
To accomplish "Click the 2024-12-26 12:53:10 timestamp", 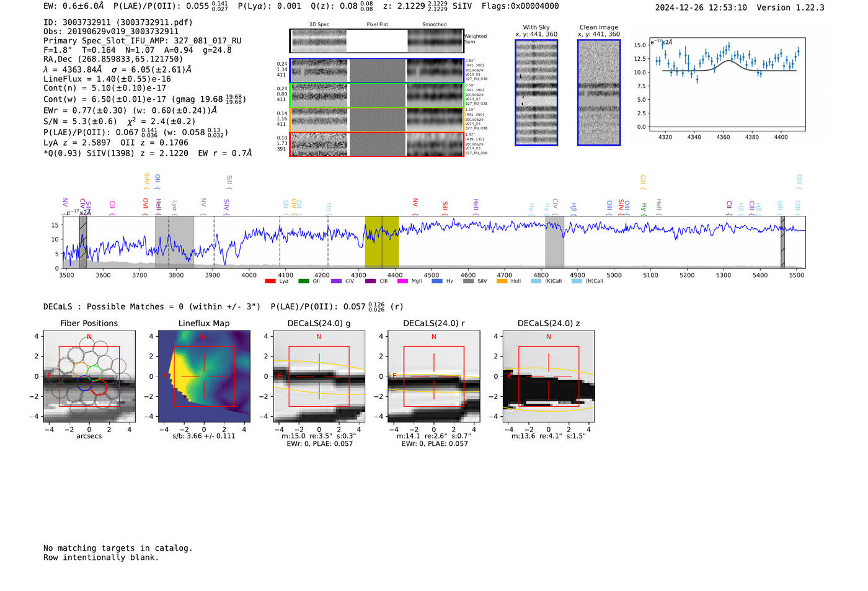I will [x=701, y=8].
